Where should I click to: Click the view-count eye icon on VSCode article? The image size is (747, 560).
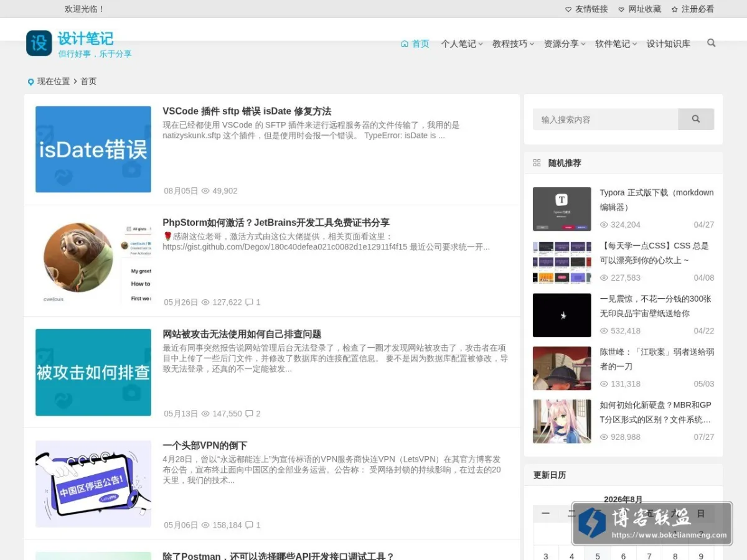[x=205, y=191]
